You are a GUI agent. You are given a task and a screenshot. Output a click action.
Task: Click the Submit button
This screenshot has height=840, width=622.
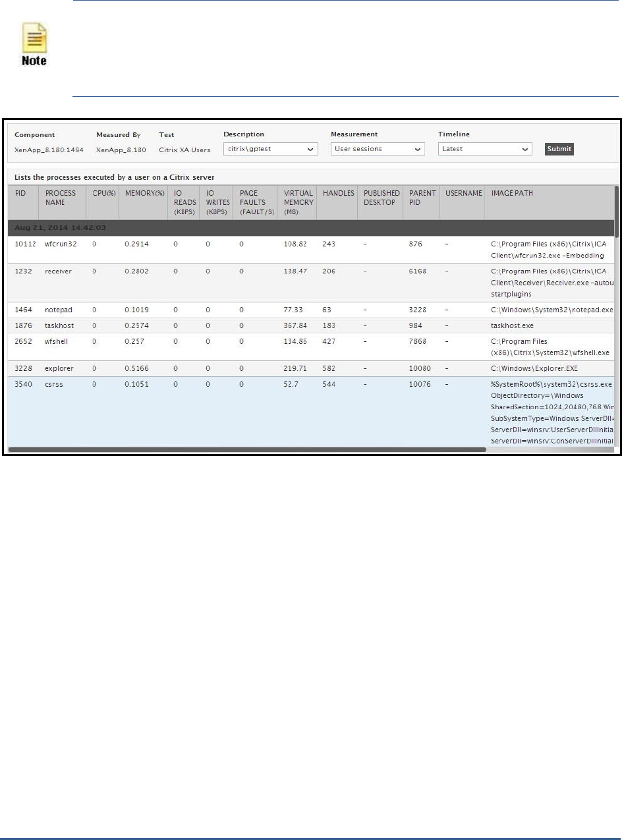point(559,149)
